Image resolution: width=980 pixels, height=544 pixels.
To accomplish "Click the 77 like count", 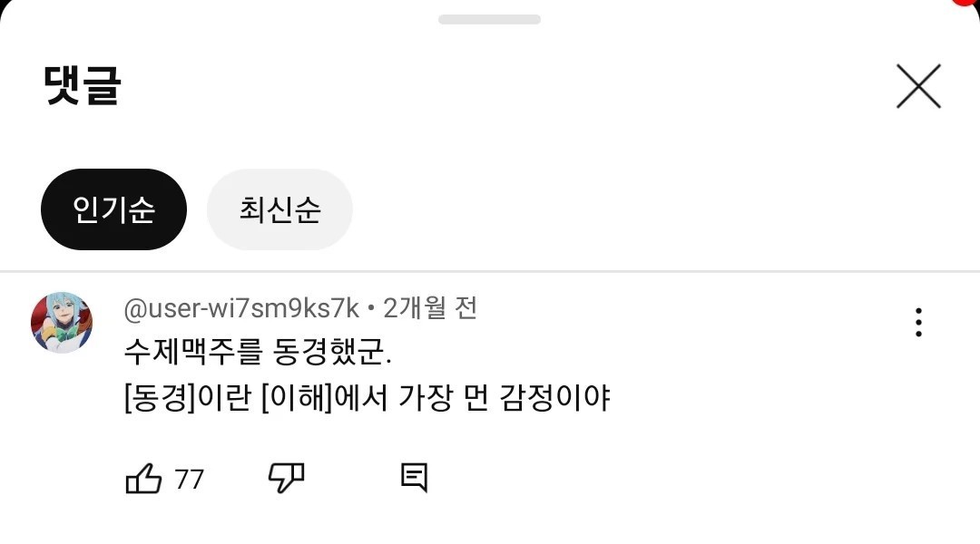I will click(189, 480).
